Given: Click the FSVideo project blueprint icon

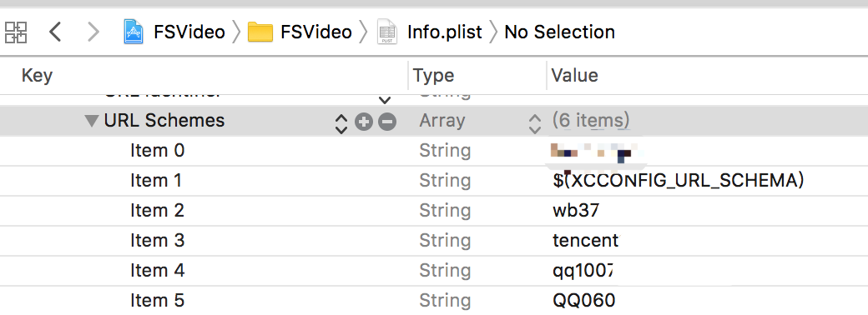Looking at the screenshot, I should 134,32.
